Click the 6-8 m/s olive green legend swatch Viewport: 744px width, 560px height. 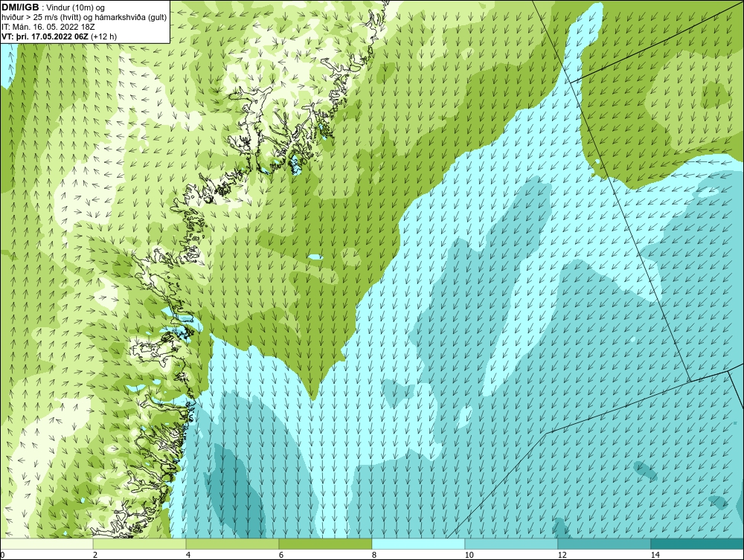326,544
